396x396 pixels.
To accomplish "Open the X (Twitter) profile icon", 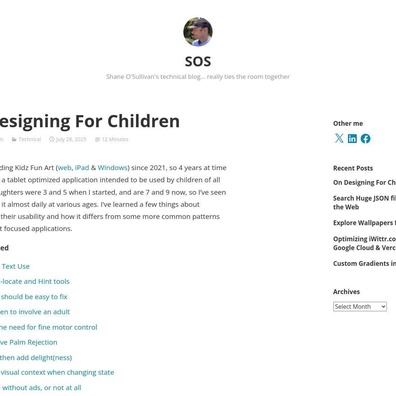I will pos(339,138).
